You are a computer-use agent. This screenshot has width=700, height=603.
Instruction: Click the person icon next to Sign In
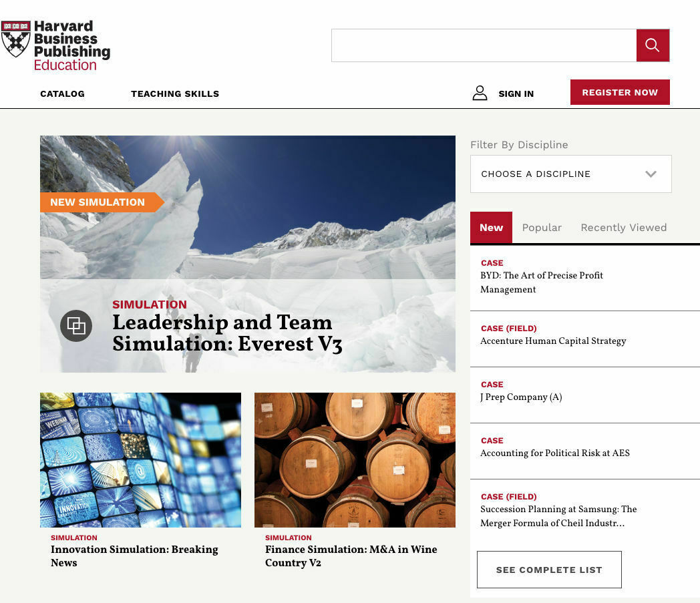click(x=480, y=93)
